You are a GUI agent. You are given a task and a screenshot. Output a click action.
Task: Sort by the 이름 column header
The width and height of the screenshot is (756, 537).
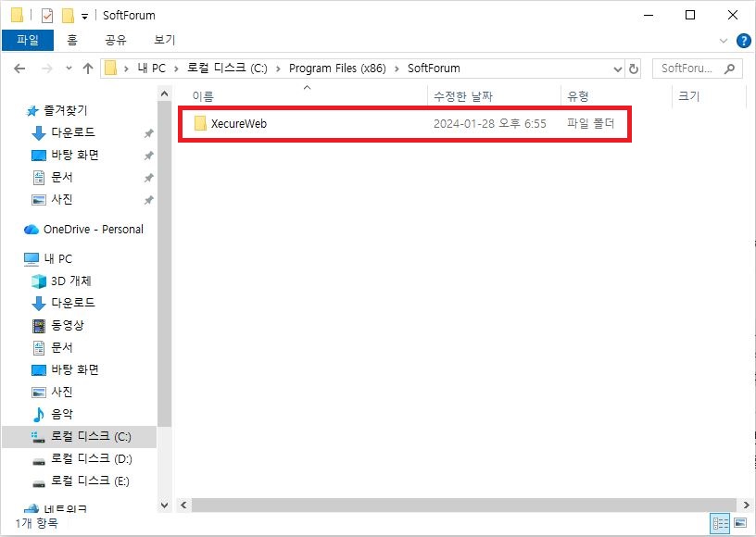[x=203, y=96]
